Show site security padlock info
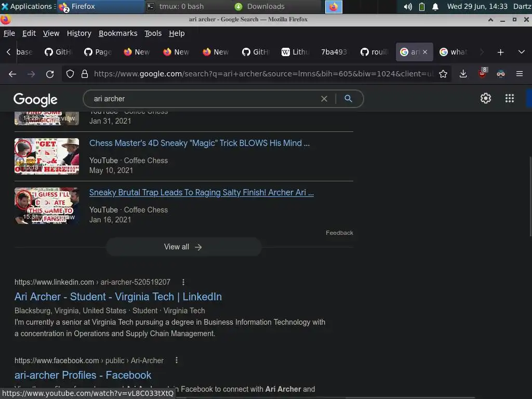Image resolution: width=532 pixels, height=399 pixels. (85, 74)
